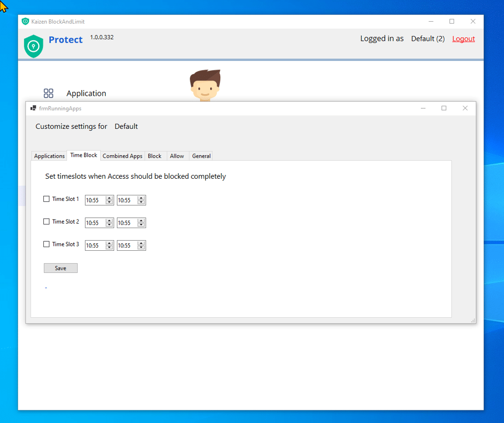
Task: Open the General tab
Action: coord(201,156)
